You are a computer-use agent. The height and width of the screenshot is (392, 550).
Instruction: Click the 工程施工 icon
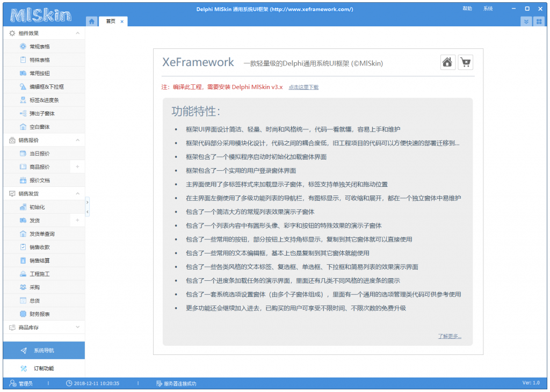(x=23, y=274)
